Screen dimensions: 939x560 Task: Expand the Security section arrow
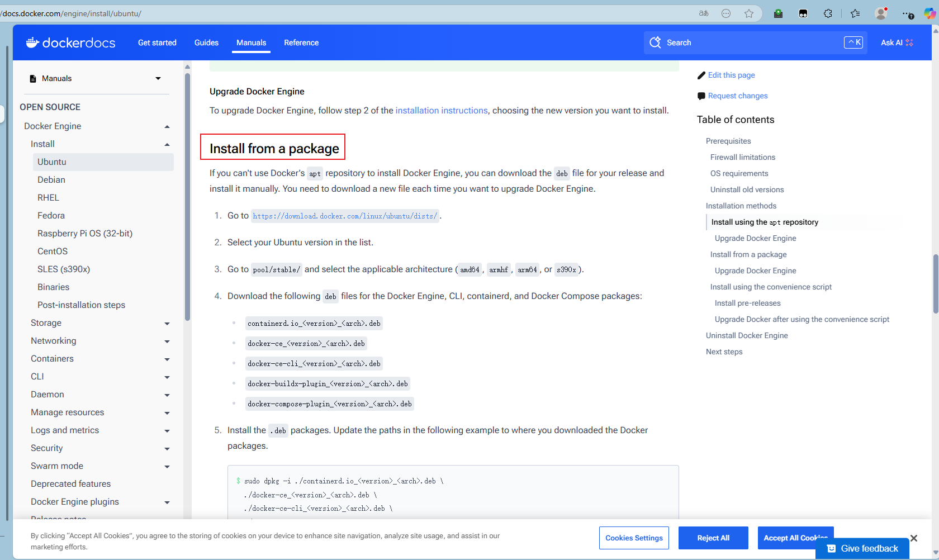coord(167,449)
